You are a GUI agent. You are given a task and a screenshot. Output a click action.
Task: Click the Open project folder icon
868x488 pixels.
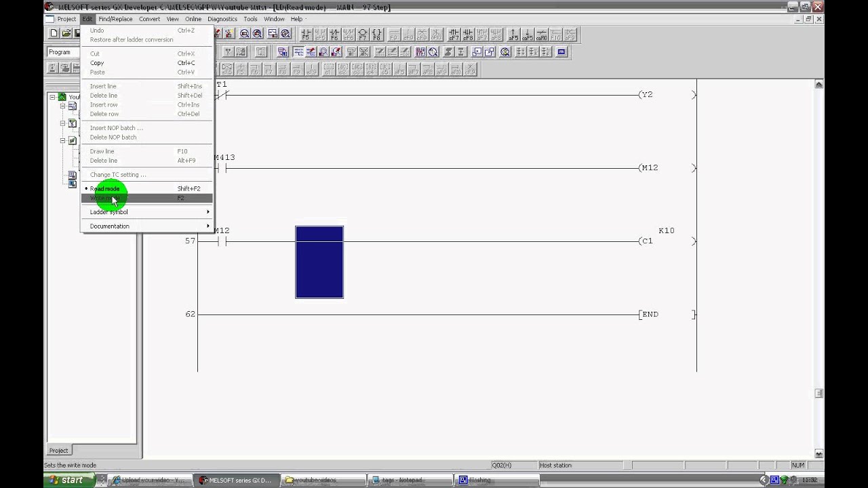tap(66, 33)
